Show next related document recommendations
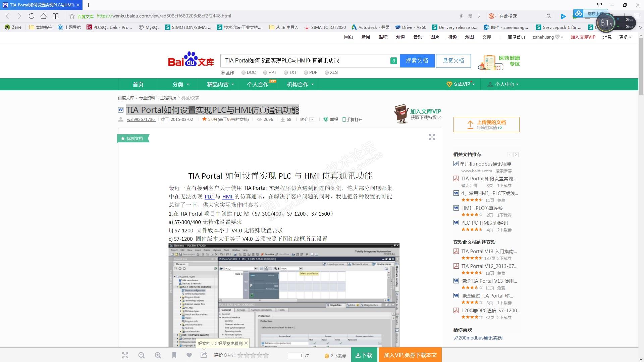The width and height of the screenshot is (644, 362). pyautogui.click(x=516, y=155)
